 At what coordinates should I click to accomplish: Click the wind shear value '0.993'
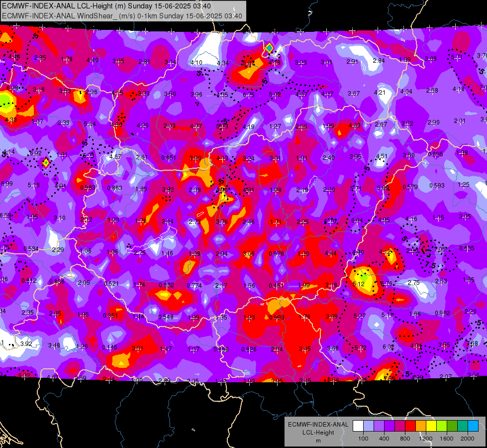coord(277,318)
